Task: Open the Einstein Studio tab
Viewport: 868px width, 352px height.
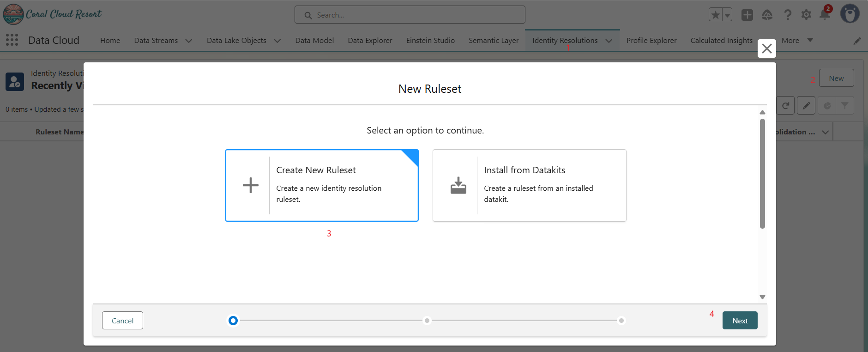Action: [430, 40]
